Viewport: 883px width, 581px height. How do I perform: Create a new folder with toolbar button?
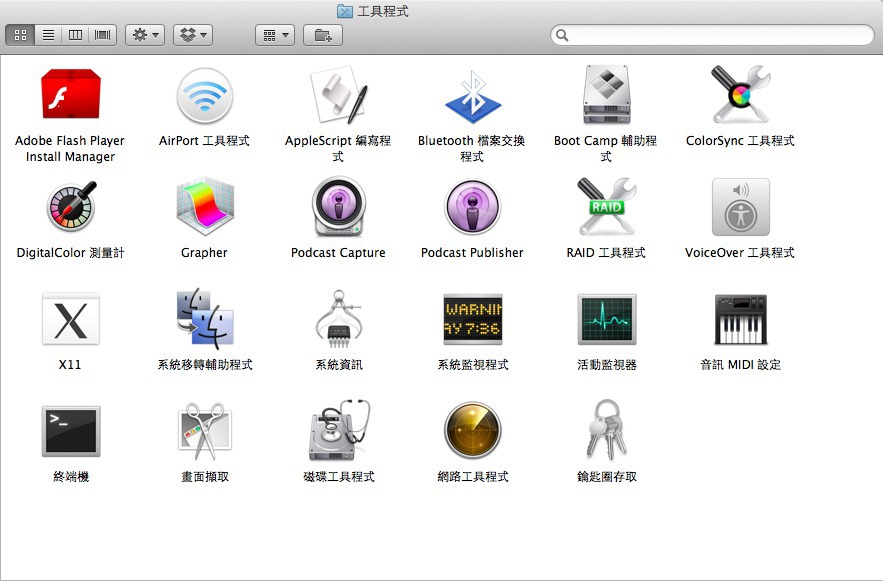323,35
